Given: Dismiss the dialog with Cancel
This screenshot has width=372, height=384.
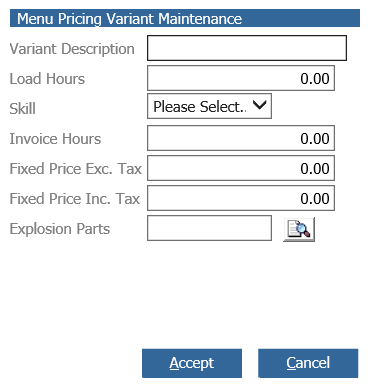Looking at the screenshot, I should pos(308,363).
